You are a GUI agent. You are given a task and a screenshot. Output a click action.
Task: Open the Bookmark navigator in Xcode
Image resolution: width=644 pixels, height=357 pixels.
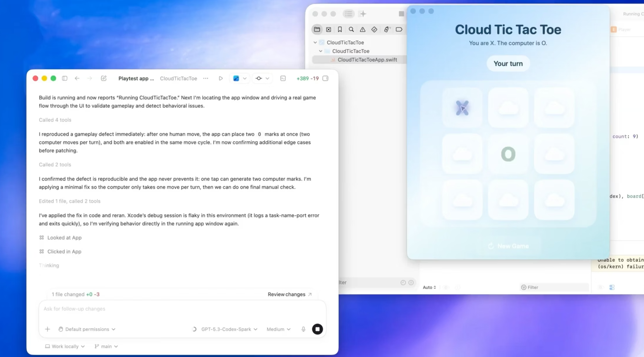(340, 29)
